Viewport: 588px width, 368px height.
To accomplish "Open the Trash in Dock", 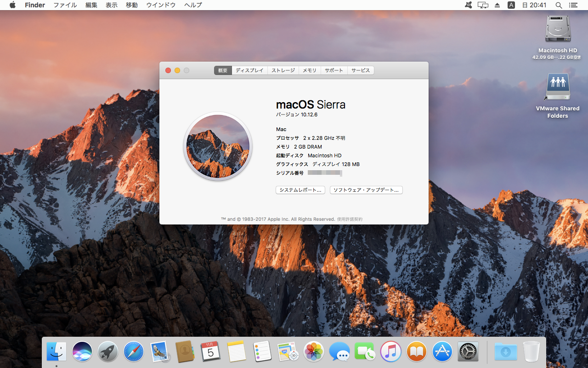I will click(531, 352).
